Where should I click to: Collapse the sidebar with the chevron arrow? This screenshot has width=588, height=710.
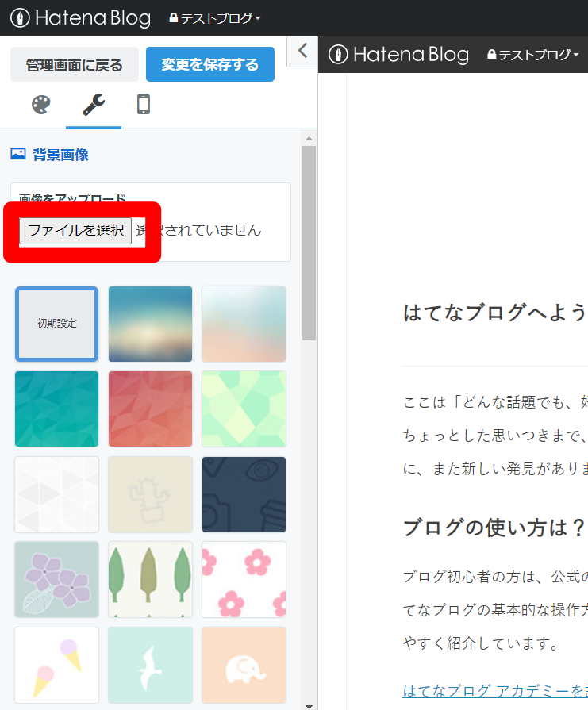tap(302, 51)
